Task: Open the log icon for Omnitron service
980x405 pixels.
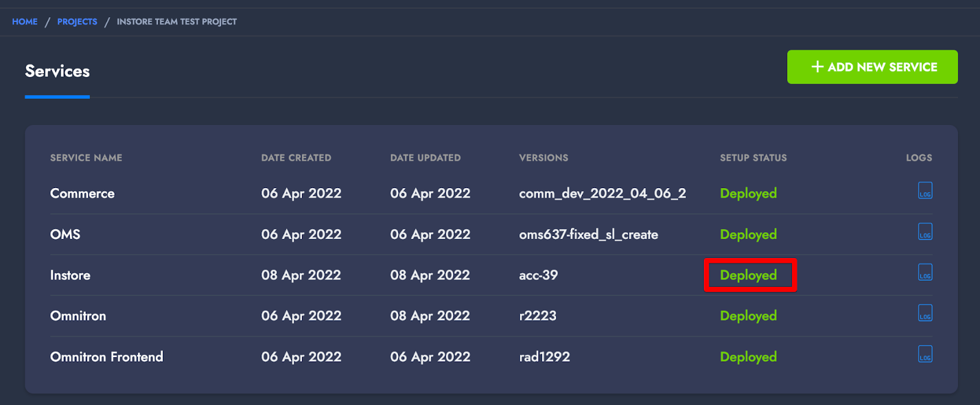Action: [925, 313]
